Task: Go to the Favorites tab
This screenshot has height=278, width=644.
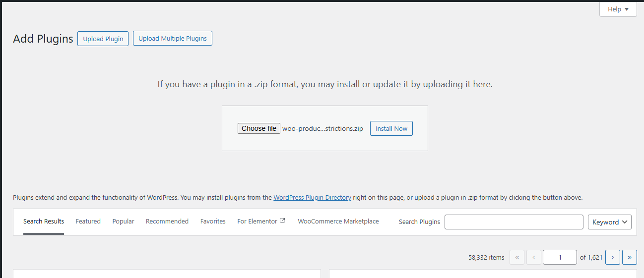Action: click(x=213, y=222)
